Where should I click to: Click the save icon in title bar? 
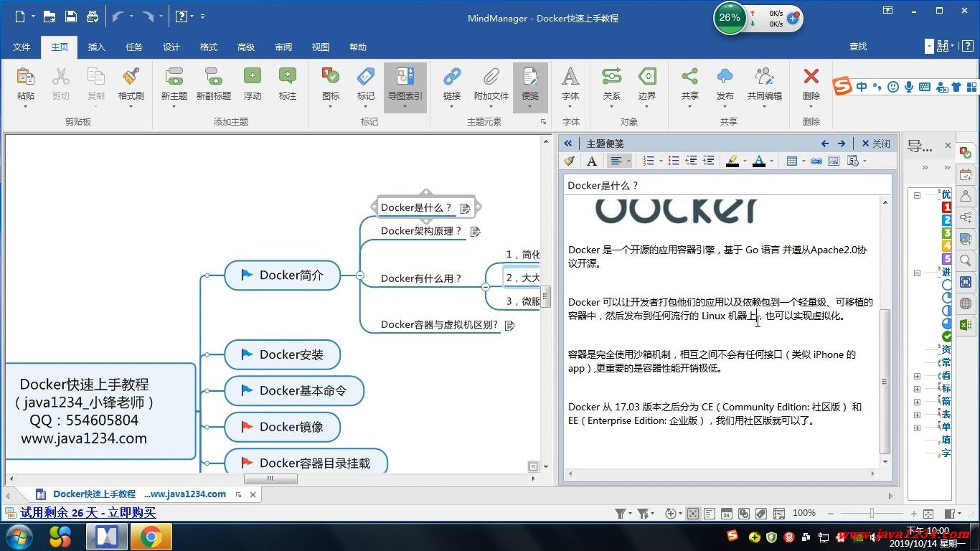coord(70,17)
